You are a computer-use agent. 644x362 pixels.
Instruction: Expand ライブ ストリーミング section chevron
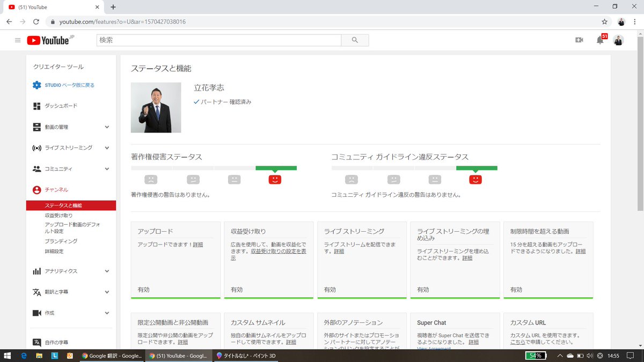107,148
